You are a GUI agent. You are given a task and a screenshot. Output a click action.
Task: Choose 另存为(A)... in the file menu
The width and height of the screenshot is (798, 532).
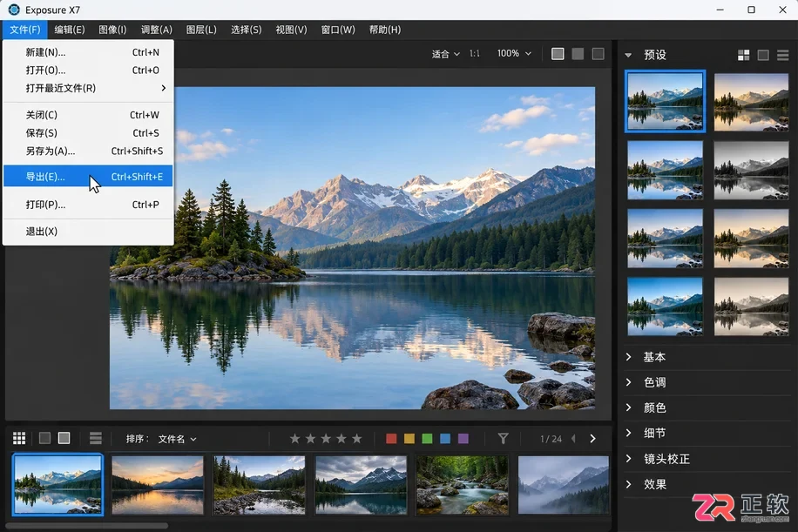point(88,151)
